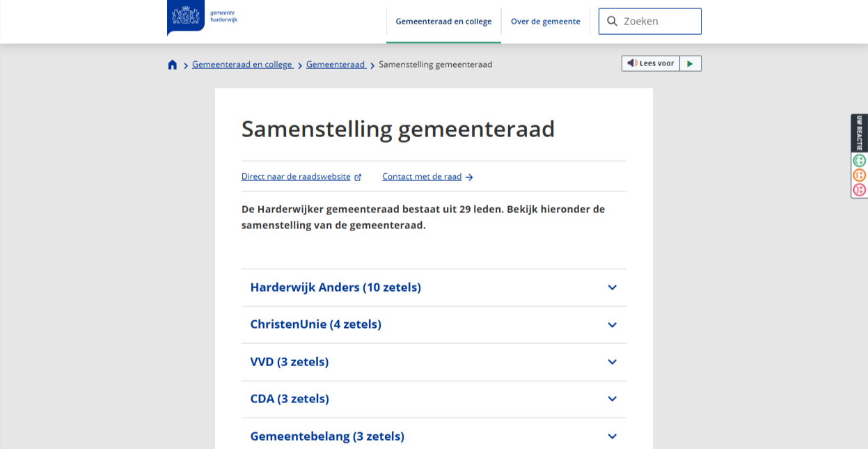Click Gemeentebelang (3 zetels) heading
This screenshot has width=868, height=449.
coord(327,436)
